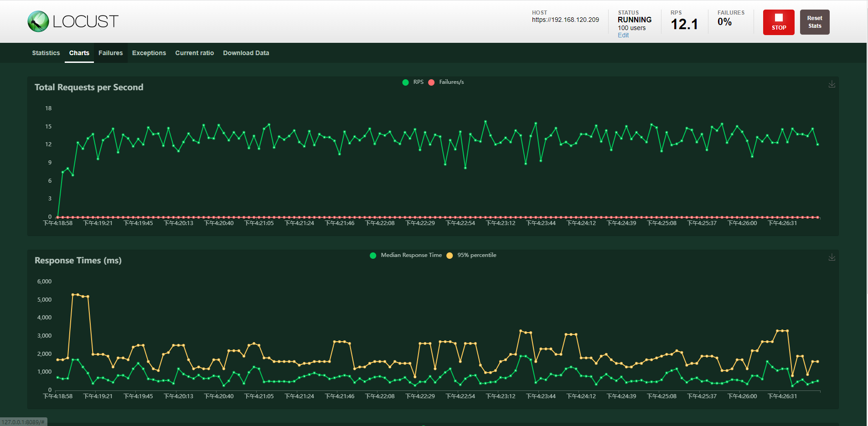This screenshot has height=426, width=868.
Task: Click the 12.1 RPS value
Action: tap(684, 24)
